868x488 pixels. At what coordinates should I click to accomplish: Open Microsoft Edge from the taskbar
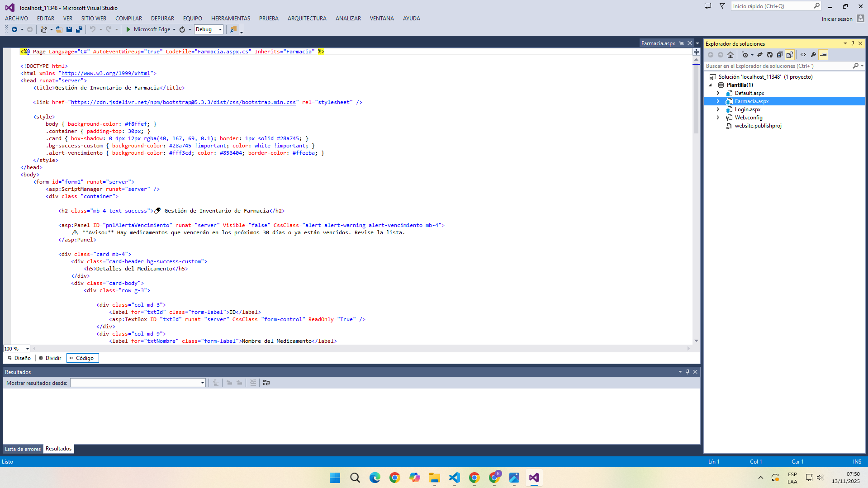point(375,478)
